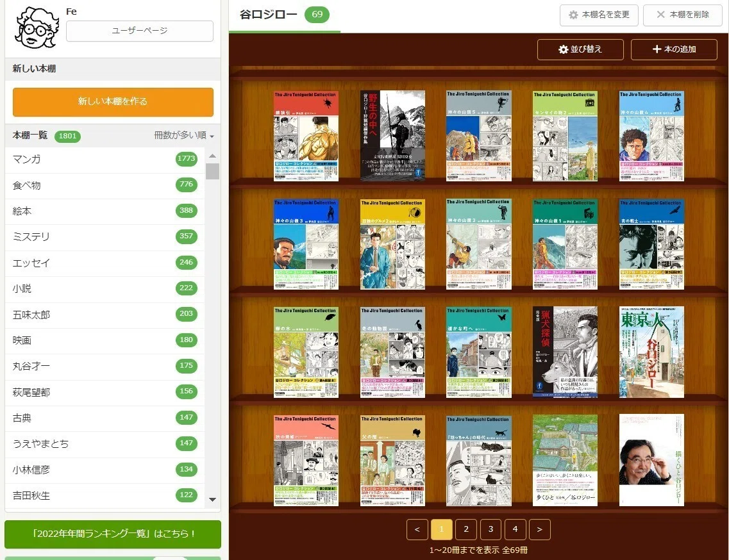Go to the previous page with <
Screen dimensions: 729x560
tap(417, 529)
